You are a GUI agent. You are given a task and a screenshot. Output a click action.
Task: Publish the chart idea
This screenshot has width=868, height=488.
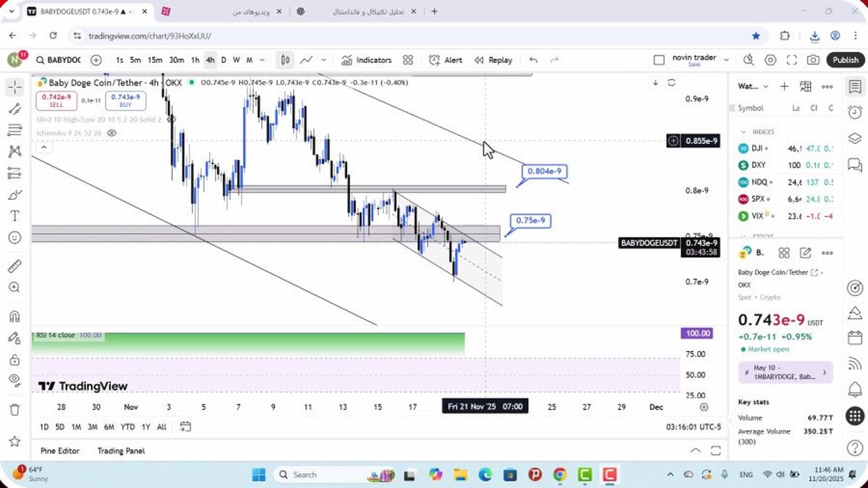(x=845, y=60)
